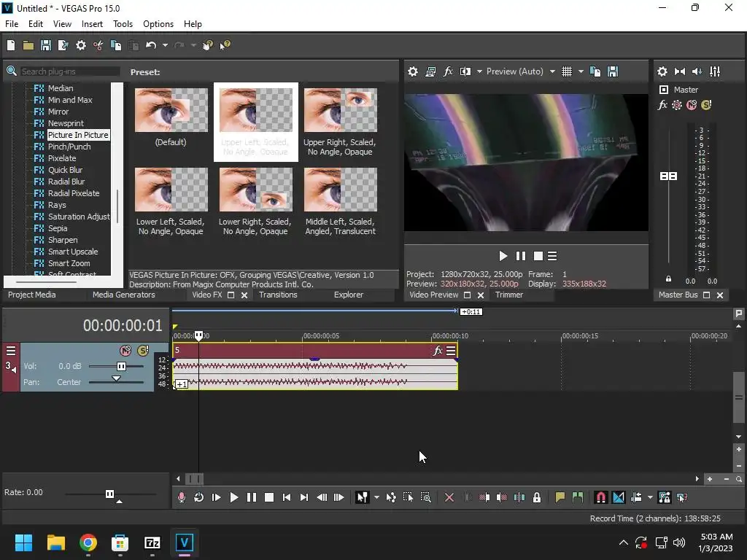
Task: Select the Upper Right, Scaled preset
Action: [340, 122]
